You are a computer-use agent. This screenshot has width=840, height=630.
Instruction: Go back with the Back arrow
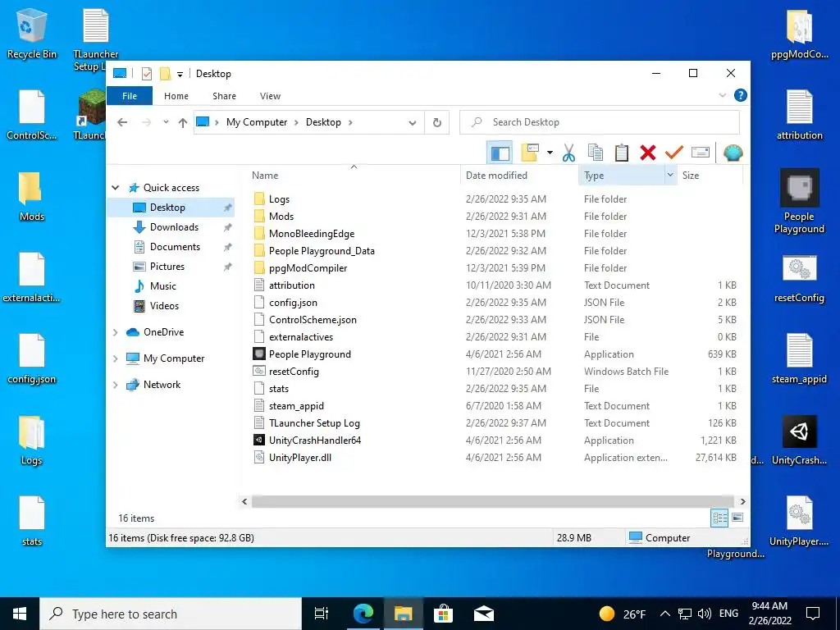[122, 122]
